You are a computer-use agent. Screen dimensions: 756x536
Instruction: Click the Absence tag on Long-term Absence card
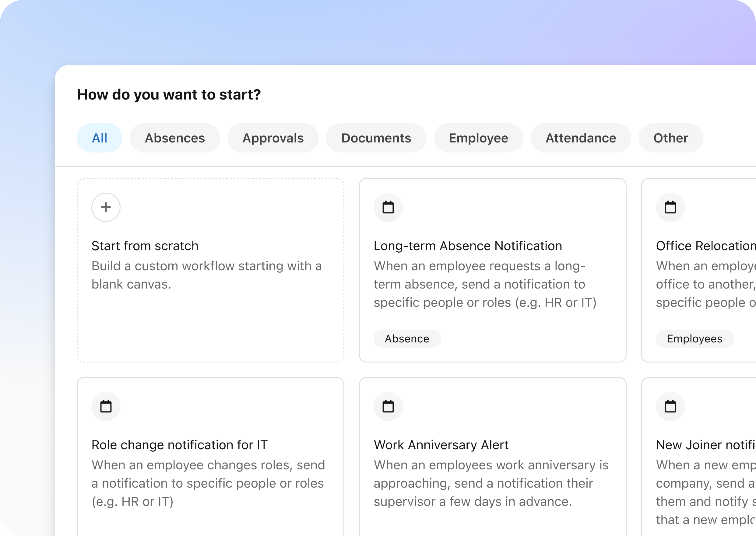click(406, 338)
